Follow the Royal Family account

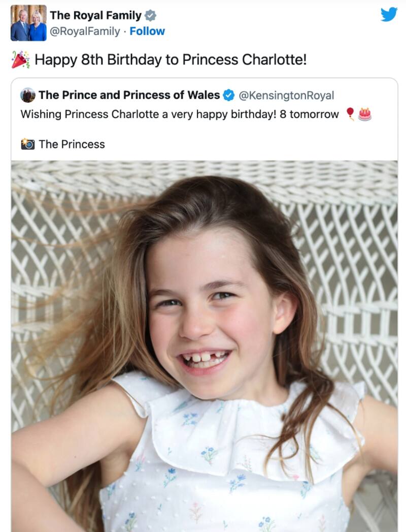(147, 31)
